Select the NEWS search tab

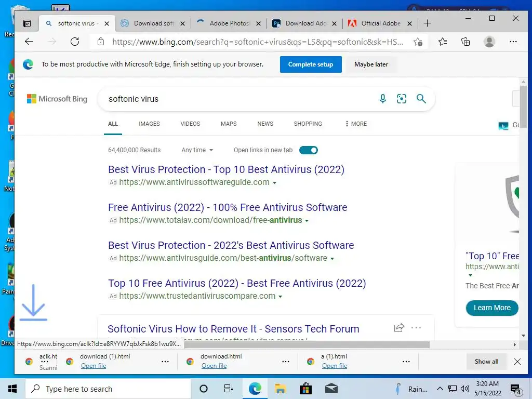tap(265, 124)
